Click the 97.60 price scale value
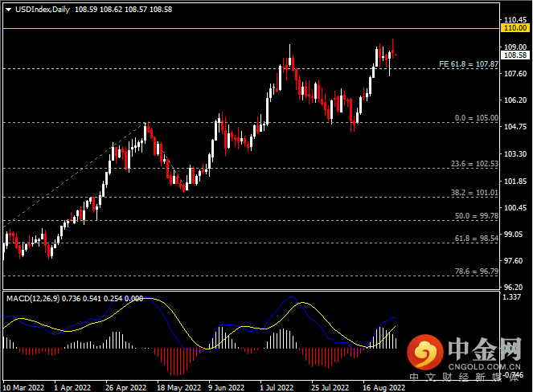Image resolution: width=533 pixels, height=392 pixels. [513, 260]
